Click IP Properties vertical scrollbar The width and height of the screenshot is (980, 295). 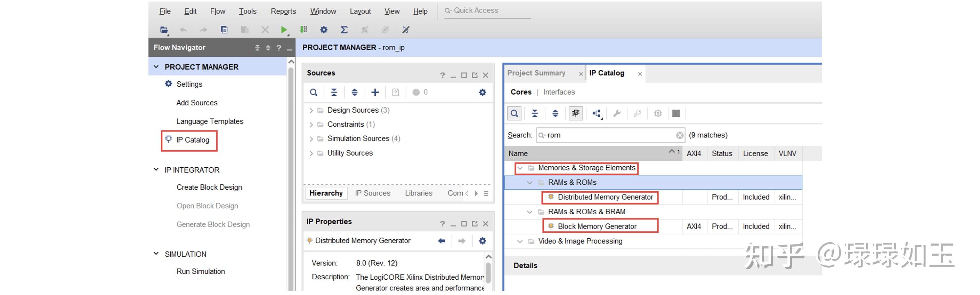pos(488,273)
